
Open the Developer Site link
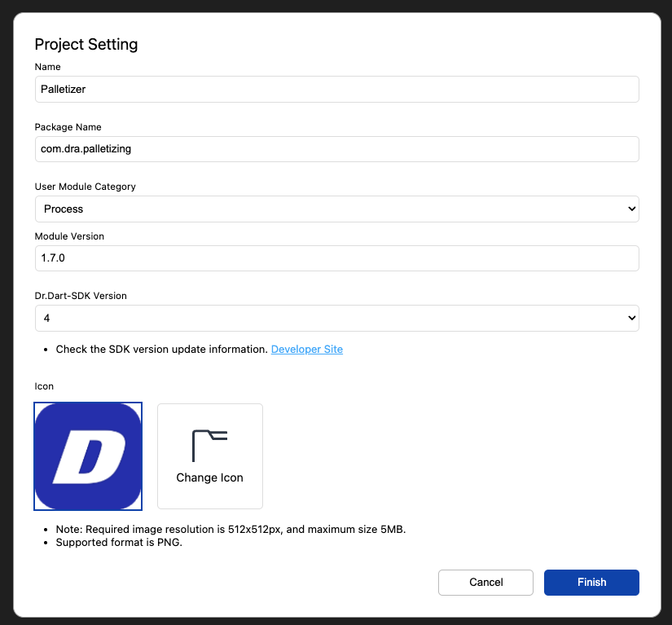pos(306,350)
